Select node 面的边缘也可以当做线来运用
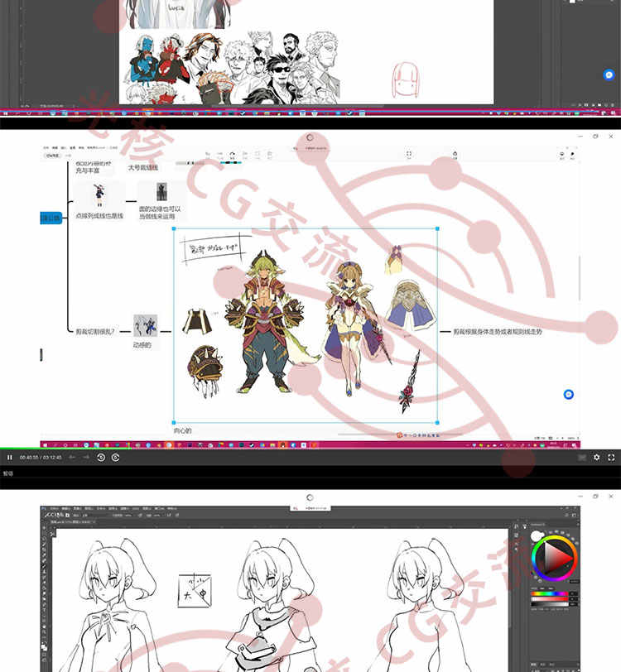Viewport: 621px width, 672px height. pos(160,213)
